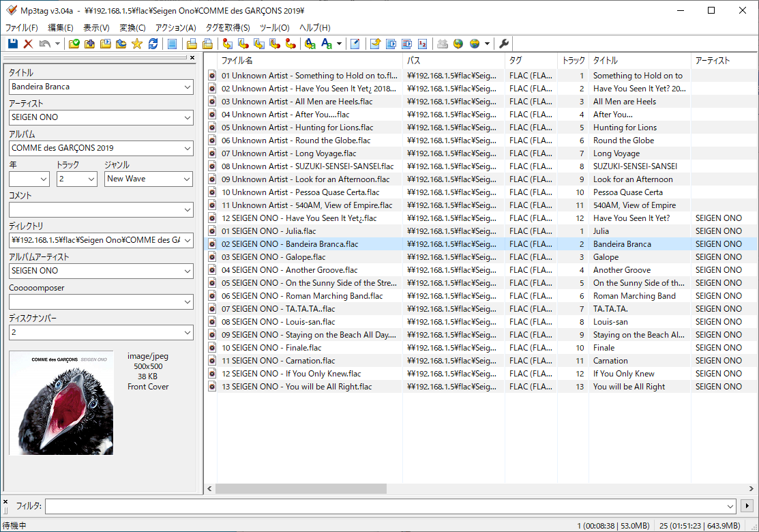Expand the アーティスト combo box
The width and height of the screenshot is (759, 532).
tap(188, 117)
